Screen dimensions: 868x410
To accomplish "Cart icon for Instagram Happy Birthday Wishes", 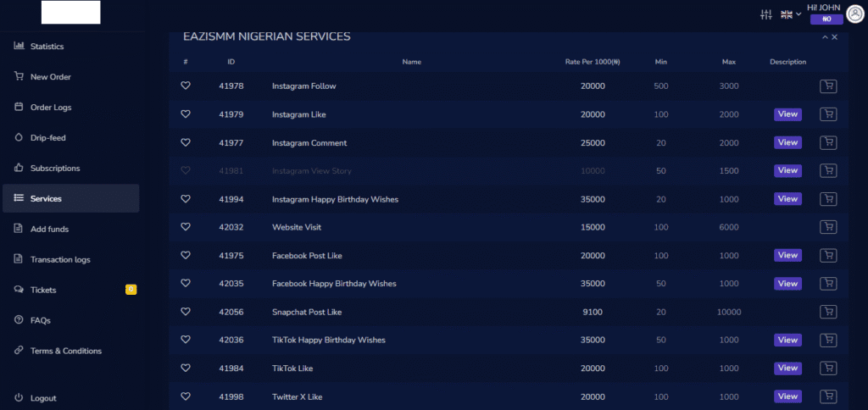I will tap(828, 198).
